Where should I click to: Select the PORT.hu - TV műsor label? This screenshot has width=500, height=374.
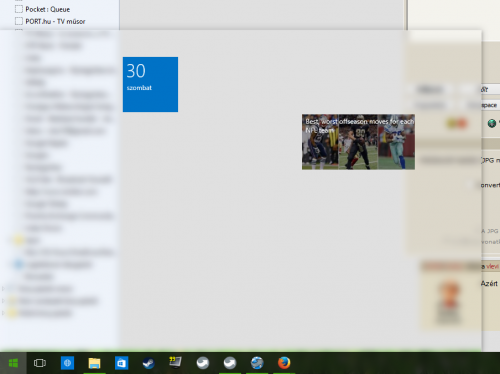pos(55,21)
